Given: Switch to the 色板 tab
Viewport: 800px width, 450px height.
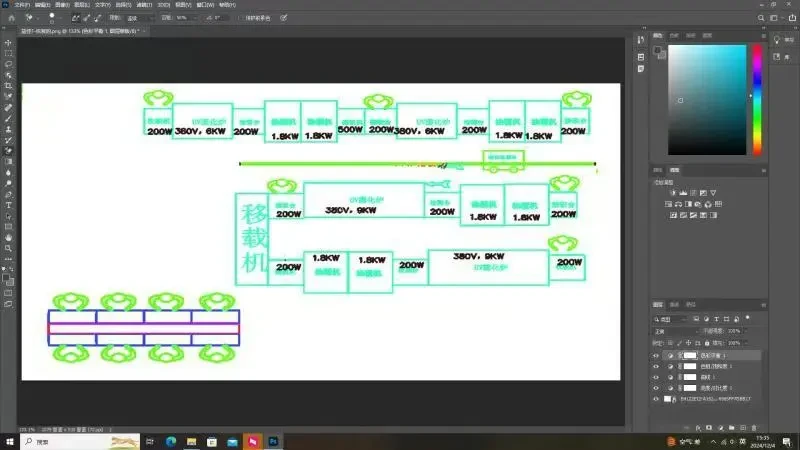Looking at the screenshot, I should [674, 36].
